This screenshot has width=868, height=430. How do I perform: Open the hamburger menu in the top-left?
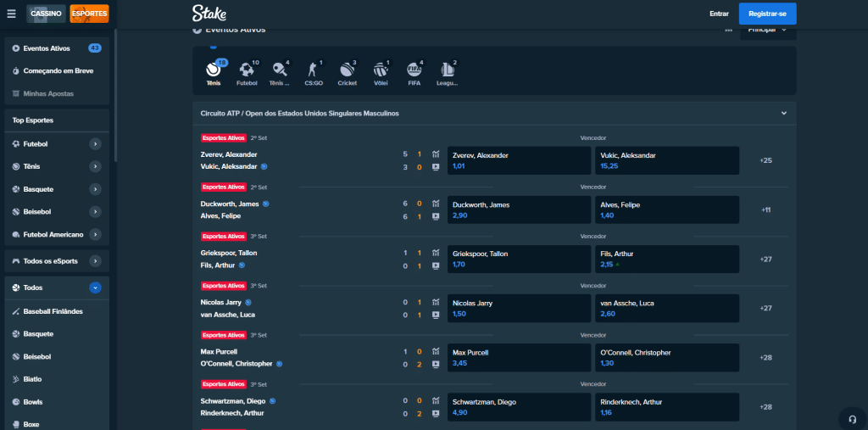coord(12,14)
